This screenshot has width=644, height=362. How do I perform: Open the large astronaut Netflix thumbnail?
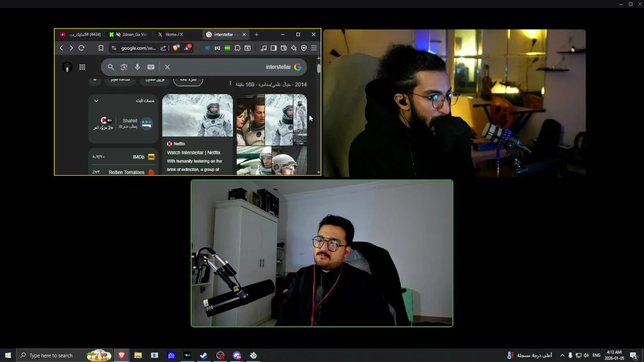tap(198, 115)
